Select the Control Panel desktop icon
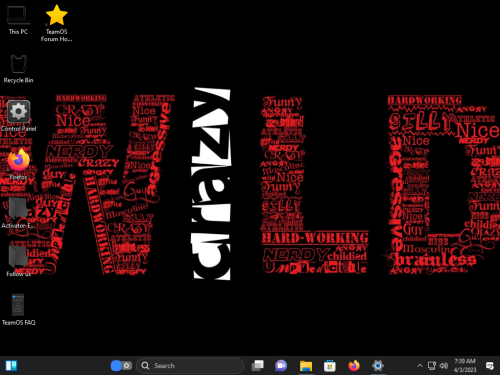Screen dimensions: 500x375 pos(18,116)
